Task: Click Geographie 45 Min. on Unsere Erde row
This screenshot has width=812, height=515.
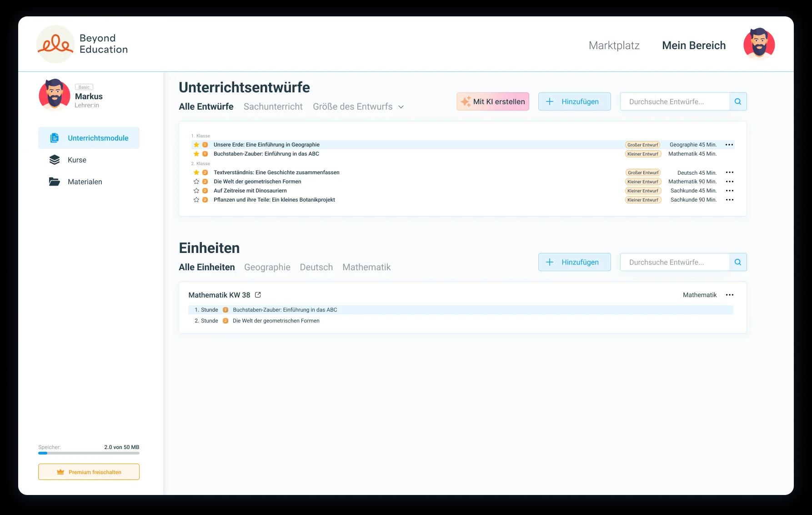Action: [x=693, y=145]
